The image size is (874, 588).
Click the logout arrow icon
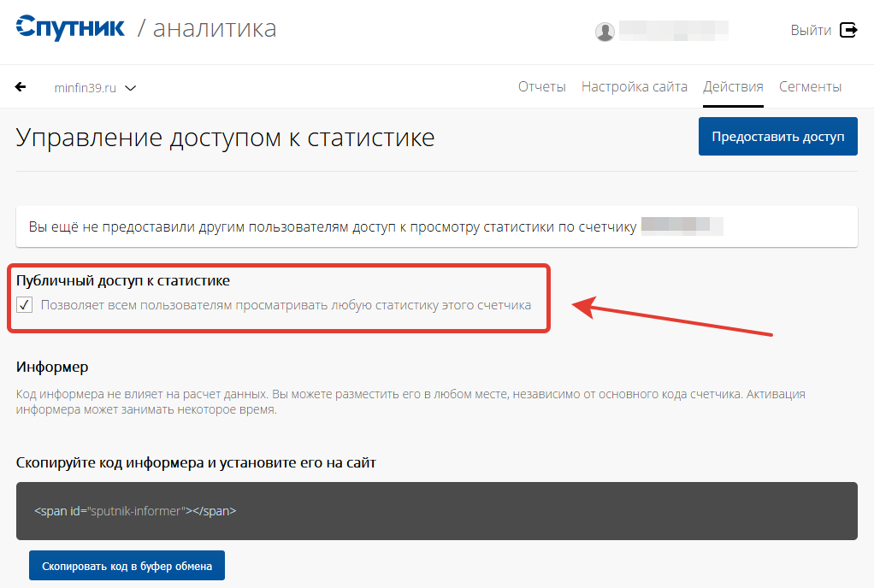[x=849, y=30]
